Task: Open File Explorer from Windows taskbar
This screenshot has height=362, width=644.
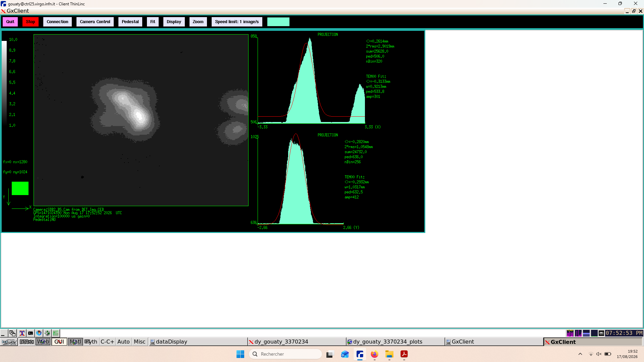Action: pos(389,354)
